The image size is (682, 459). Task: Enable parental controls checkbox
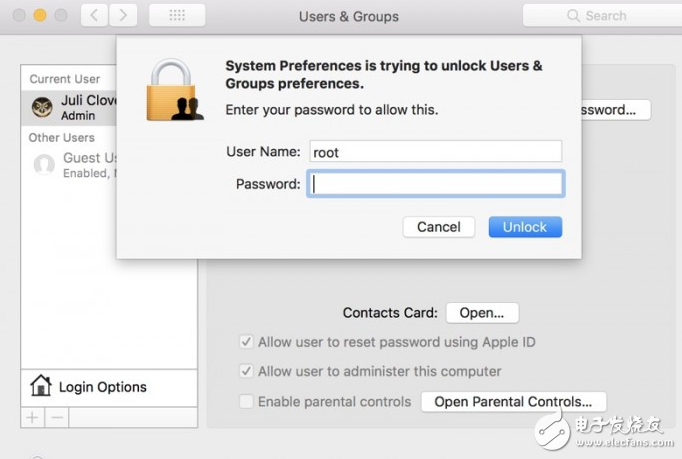[x=246, y=401]
